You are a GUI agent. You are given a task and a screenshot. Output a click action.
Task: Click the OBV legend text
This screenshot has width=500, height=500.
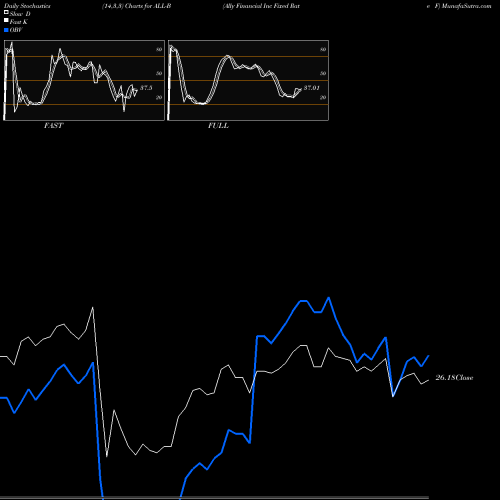pyautogui.click(x=16, y=30)
